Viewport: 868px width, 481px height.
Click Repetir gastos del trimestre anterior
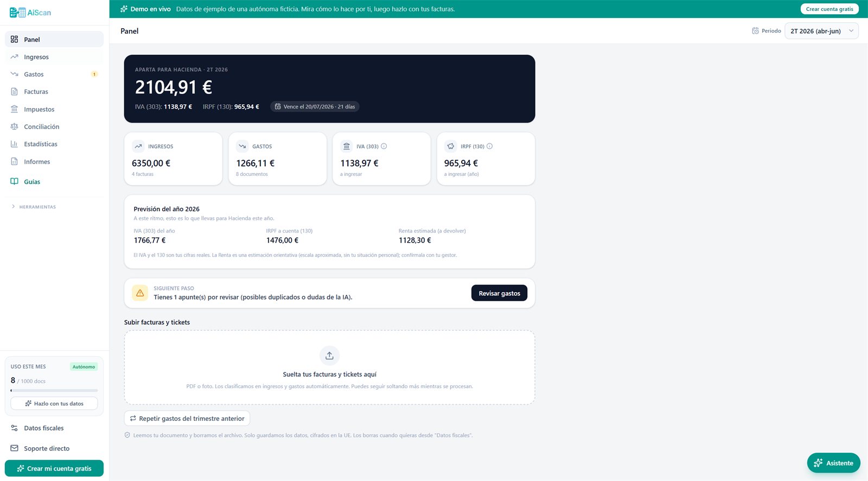pyautogui.click(x=187, y=419)
